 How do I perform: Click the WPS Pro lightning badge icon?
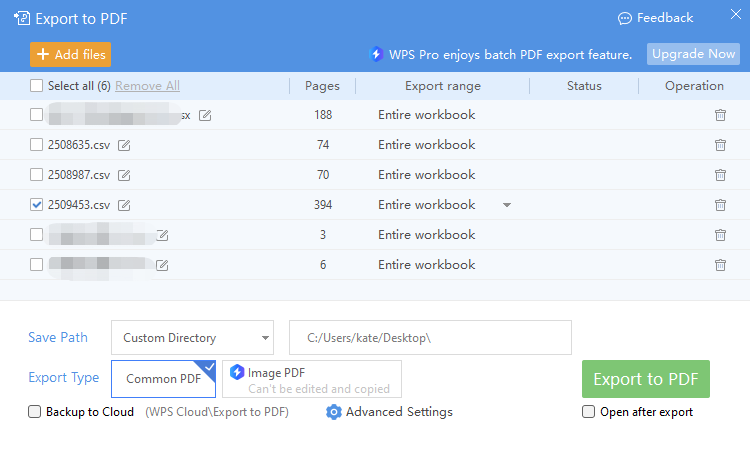tap(377, 54)
